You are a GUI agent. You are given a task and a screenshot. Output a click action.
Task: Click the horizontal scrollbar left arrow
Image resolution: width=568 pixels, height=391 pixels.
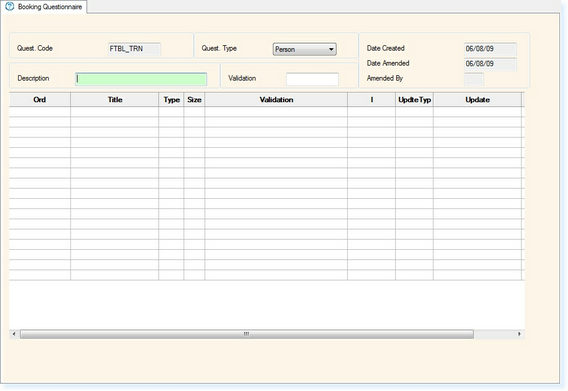click(x=14, y=334)
